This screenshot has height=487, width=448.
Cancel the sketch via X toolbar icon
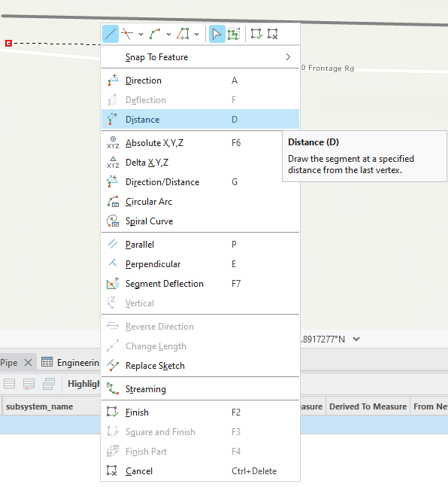pos(272,34)
